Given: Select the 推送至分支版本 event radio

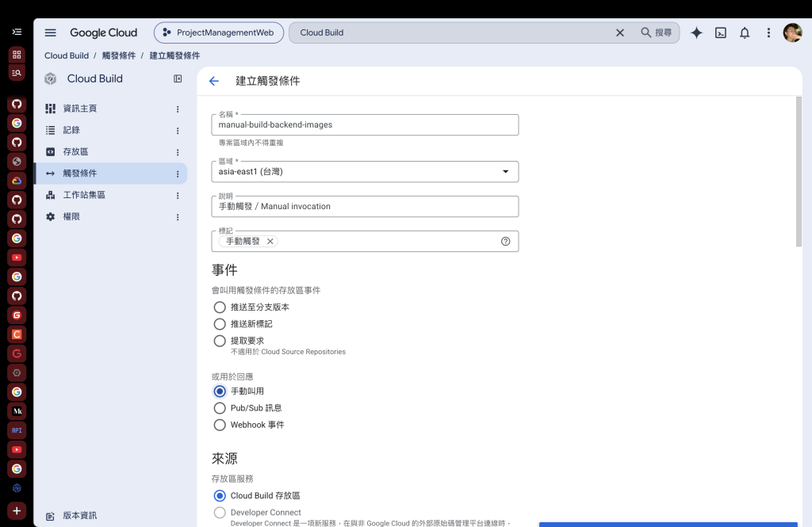Looking at the screenshot, I should click(220, 307).
